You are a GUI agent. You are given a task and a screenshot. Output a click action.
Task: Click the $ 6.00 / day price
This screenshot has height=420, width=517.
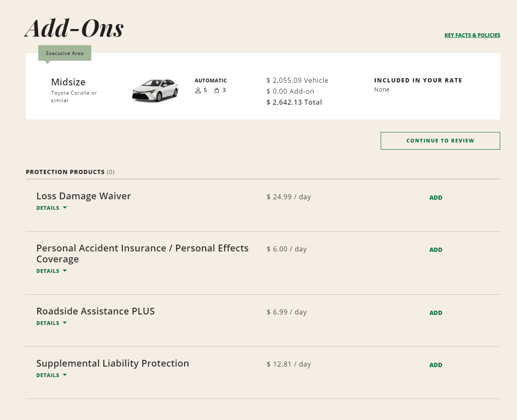[x=286, y=249]
